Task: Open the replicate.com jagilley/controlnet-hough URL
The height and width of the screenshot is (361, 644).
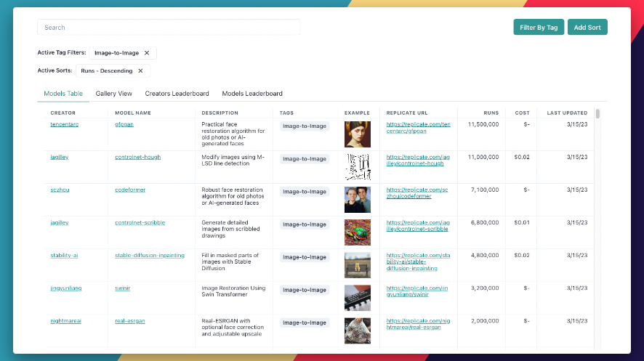Action: [x=418, y=161]
